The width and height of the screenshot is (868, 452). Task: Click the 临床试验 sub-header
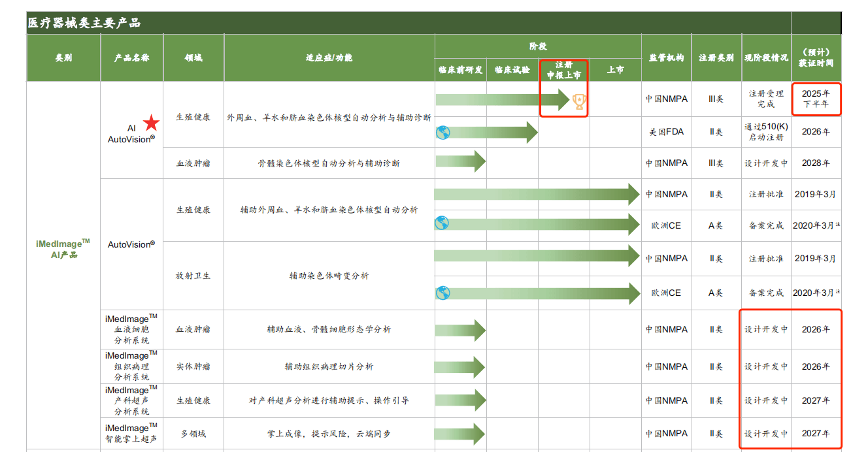pyautogui.click(x=512, y=69)
